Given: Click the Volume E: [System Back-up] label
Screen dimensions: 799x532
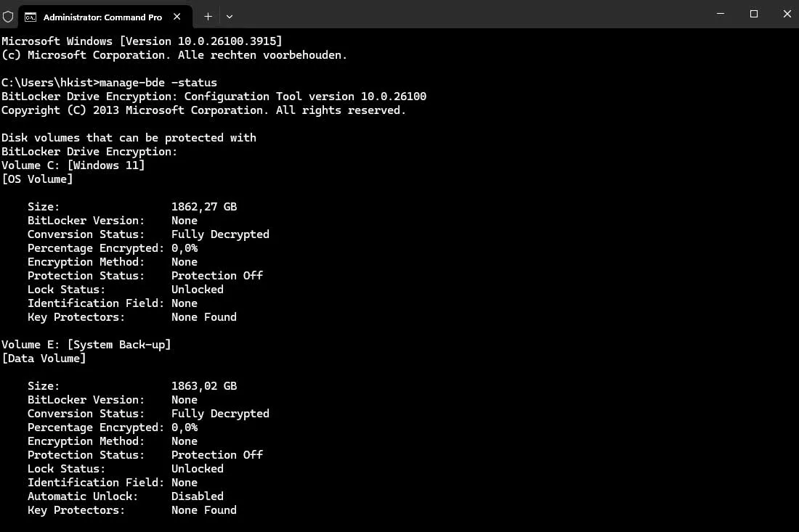Looking at the screenshot, I should (x=87, y=344).
